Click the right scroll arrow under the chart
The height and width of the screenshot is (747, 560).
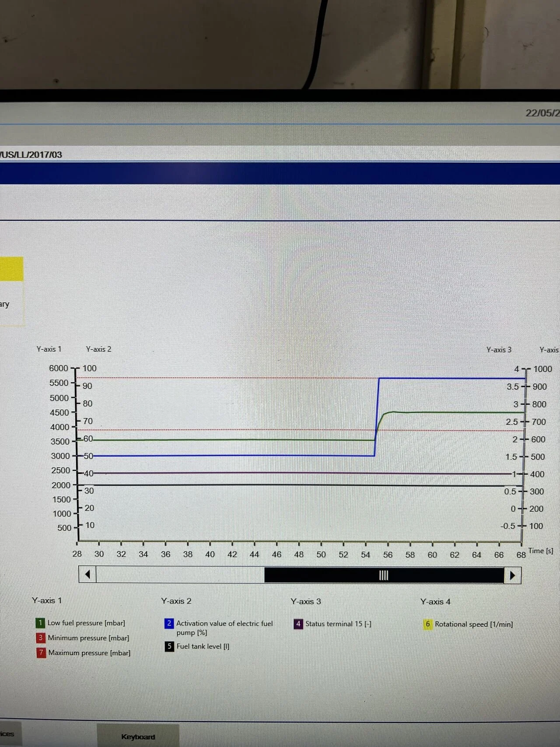(512, 575)
